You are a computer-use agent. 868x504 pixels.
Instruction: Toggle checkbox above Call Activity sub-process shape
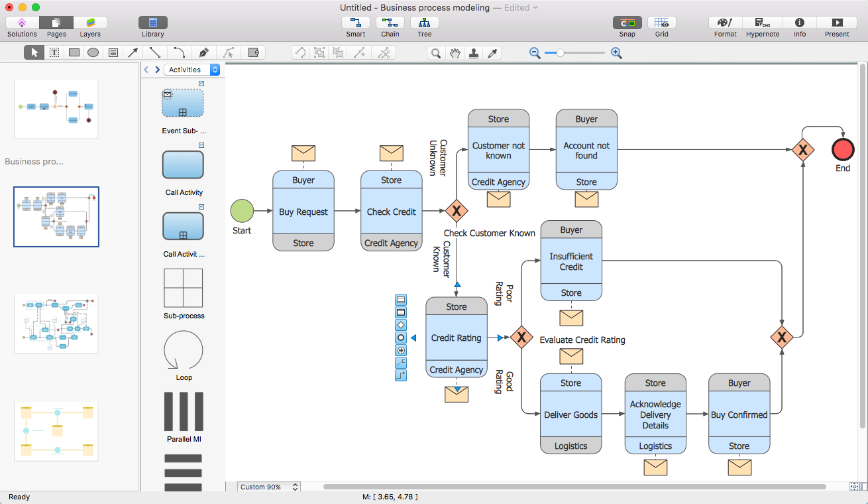[x=201, y=207]
